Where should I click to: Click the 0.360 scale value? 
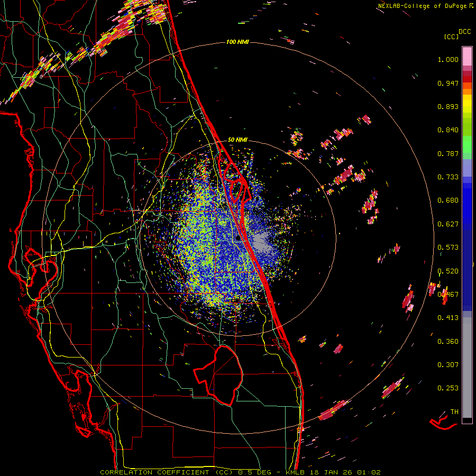[x=448, y=342]
